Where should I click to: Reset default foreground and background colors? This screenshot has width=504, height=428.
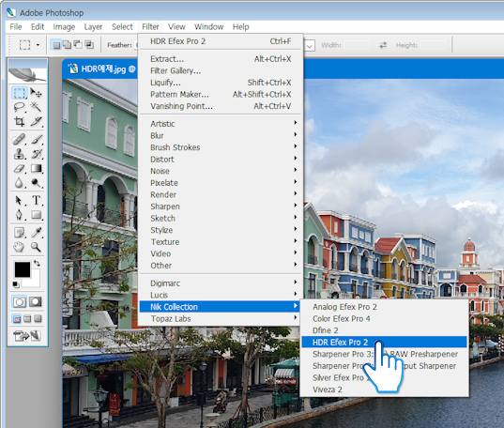pos(16,284)
